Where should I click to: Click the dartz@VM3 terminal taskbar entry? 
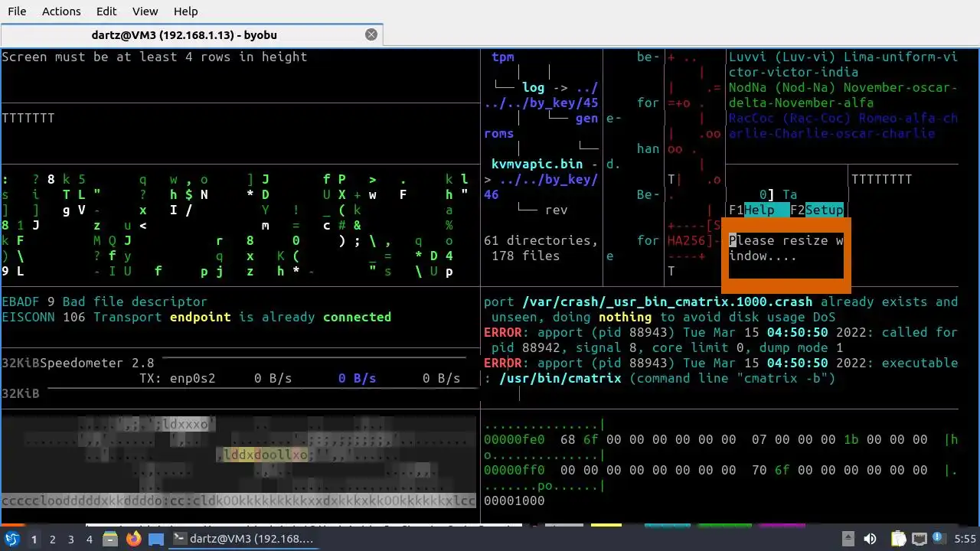(x=243, y=539)
